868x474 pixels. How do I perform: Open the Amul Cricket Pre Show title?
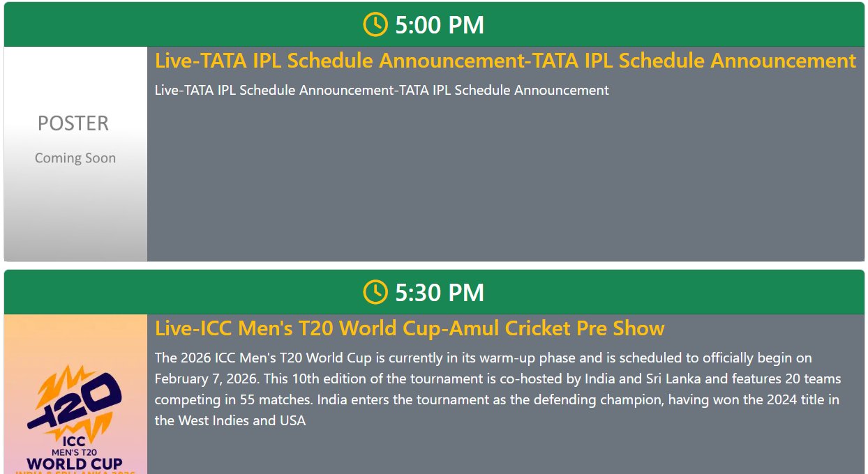click(x=410, y=328)
